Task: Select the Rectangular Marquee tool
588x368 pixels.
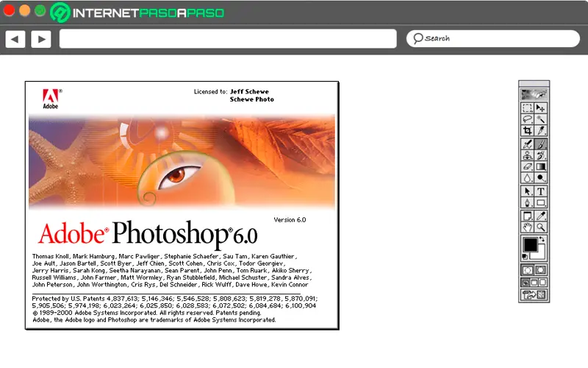Action: pos(527,108)
